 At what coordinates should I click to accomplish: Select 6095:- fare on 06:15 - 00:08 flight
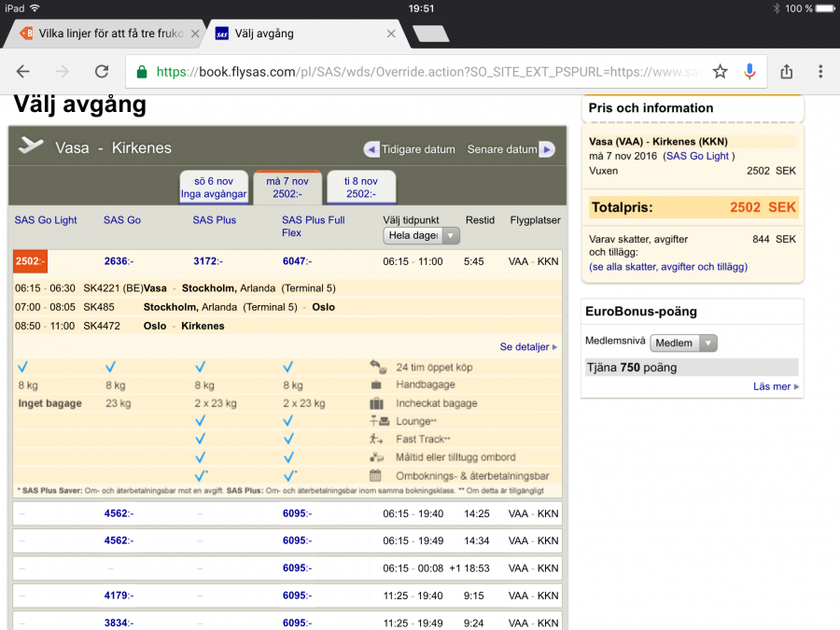[x=298, y=568]
